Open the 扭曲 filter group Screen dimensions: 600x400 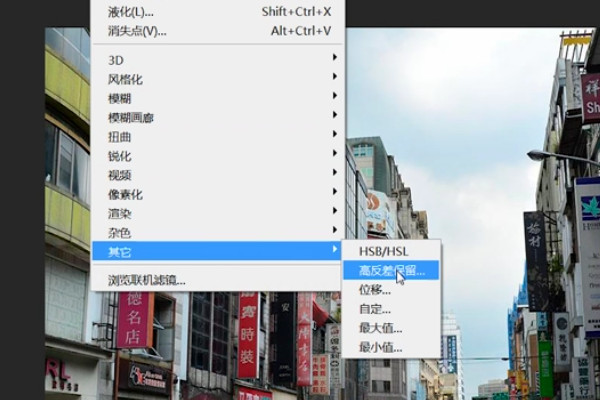(x=217, y=137)
